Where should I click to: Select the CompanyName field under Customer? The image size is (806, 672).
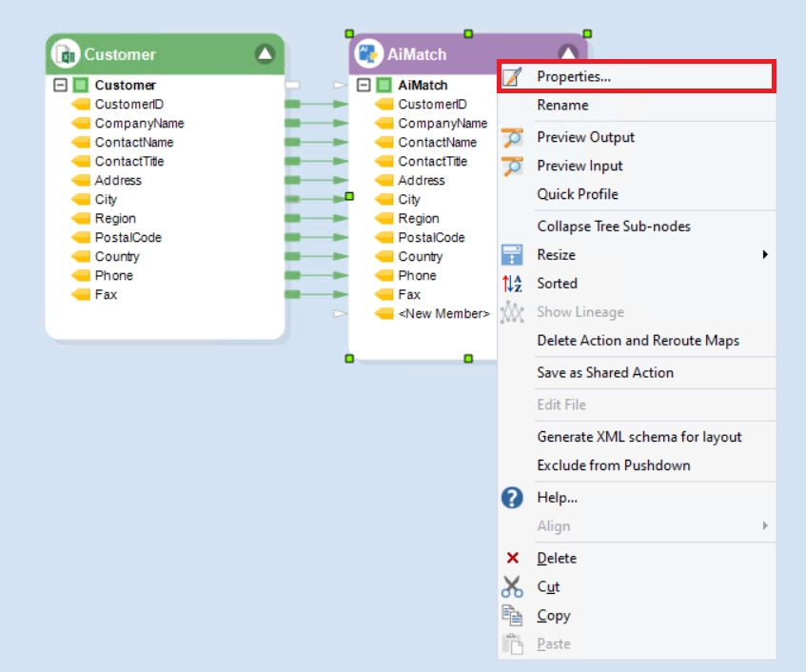click(139, 124)
